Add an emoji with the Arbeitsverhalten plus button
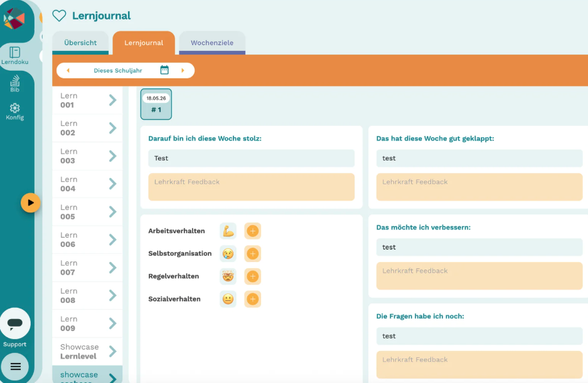 pyautogui.click(x=253, y=231)
